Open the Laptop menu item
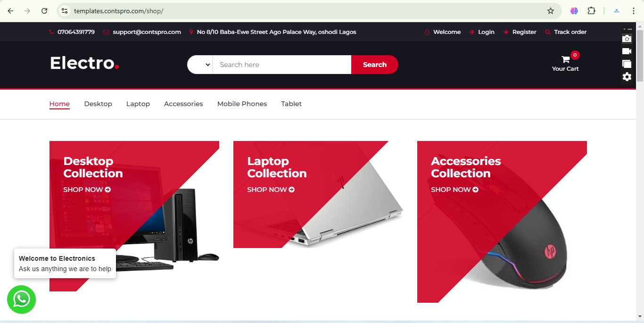Image resolution: width=644 pixels, height=323 pixels. pyautogui.click(x=138, y=104)
